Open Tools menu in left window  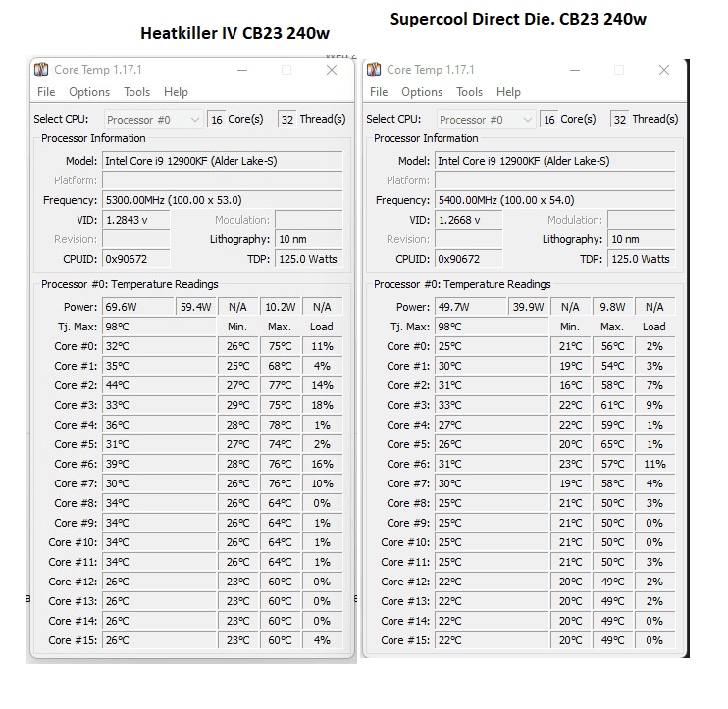pos(137,92)
